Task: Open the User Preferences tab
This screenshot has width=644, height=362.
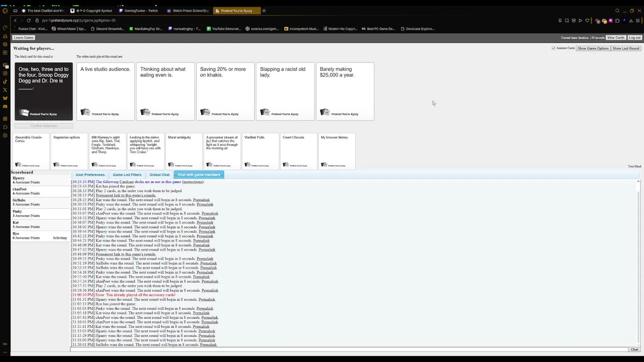Action: [90, 174]
